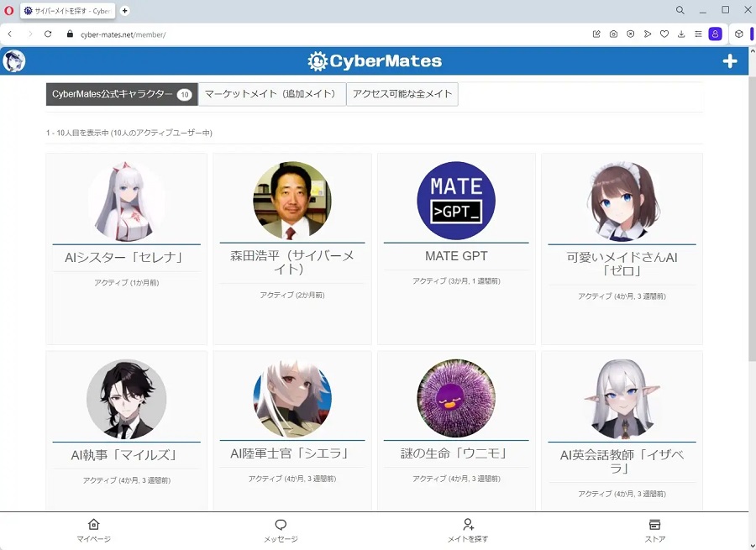Open Opera easy setup sliders icon

(697, 34)
